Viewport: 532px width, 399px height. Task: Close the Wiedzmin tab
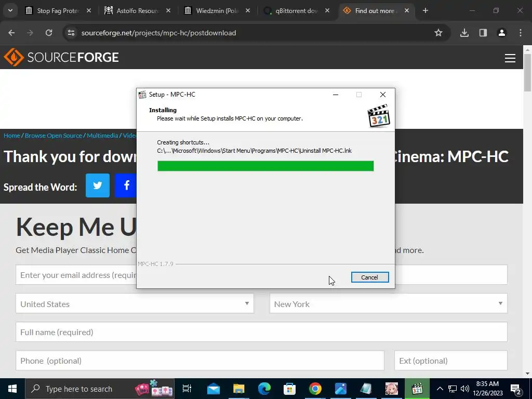248,10
